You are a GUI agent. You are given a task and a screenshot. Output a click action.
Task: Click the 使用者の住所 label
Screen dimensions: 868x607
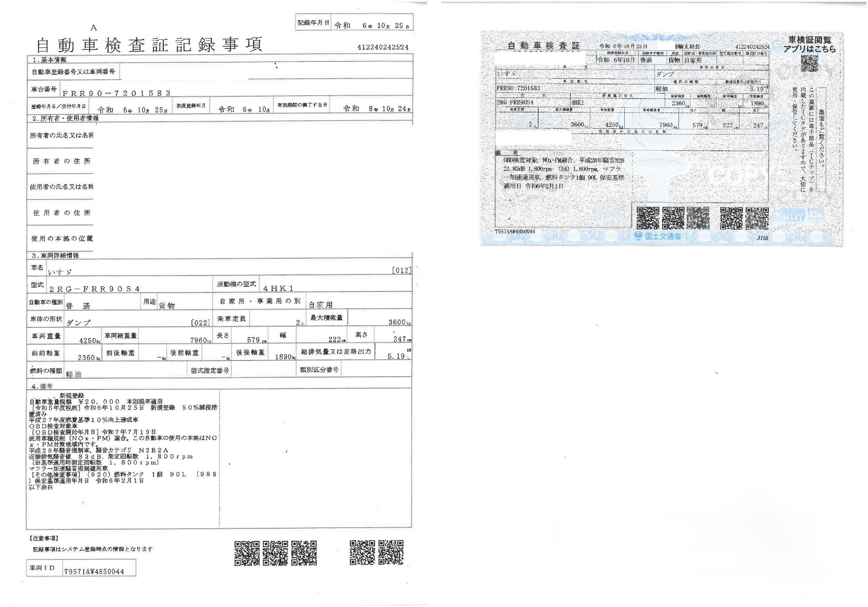pyautogui.click(x=62, y=213)
